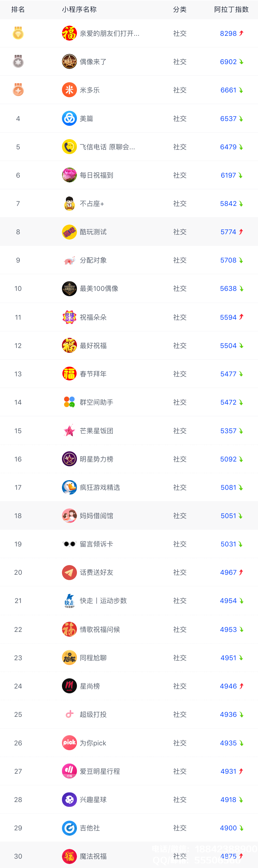Viewport: 258px width, 868px height.
Task: Click the 分配对象 elephant icon
Action: coord(69,260)
